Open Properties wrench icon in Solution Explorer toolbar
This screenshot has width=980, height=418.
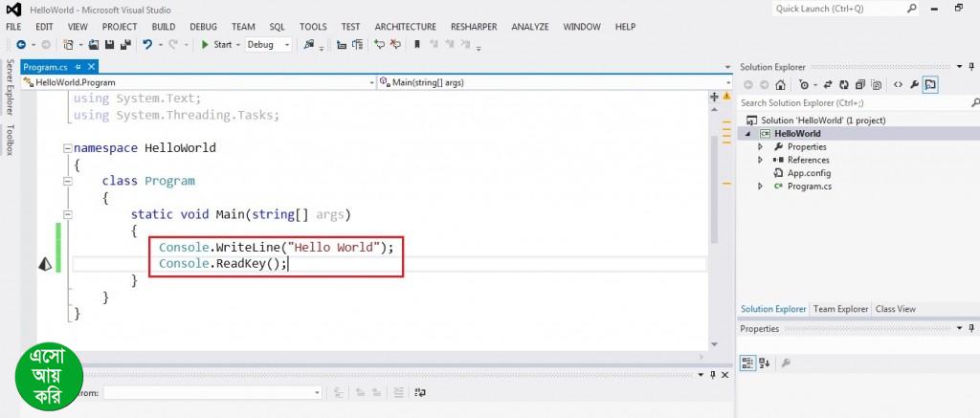coord(914,84)
